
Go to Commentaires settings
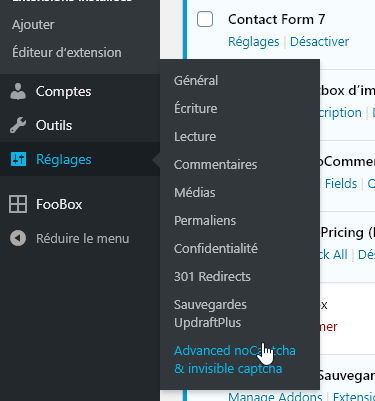coord(216,165)
